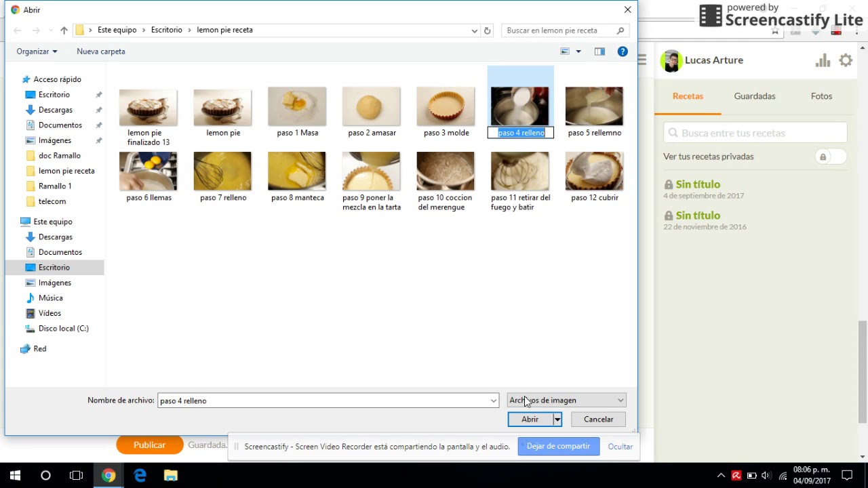868x488 pixels.
Task: Open Windows Start menu
Action: [15, 476]
